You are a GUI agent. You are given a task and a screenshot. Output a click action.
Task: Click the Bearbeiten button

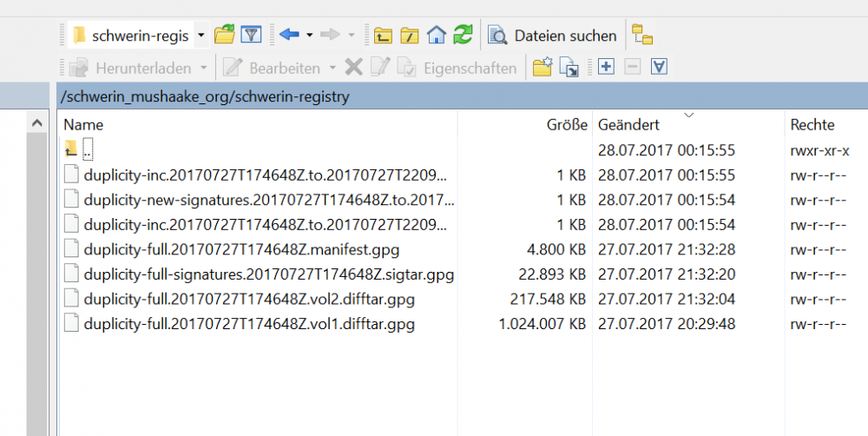point(272,68)
